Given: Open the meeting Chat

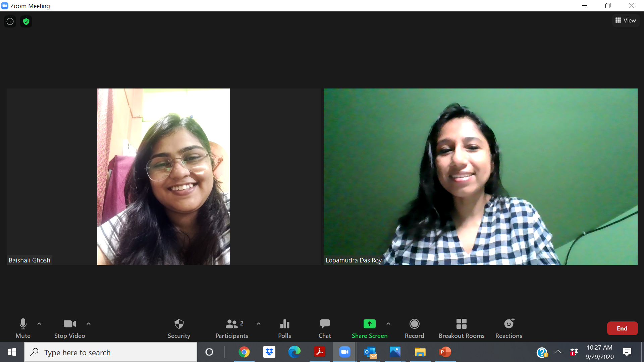Looking at the screenshot, I should point(324,328).
